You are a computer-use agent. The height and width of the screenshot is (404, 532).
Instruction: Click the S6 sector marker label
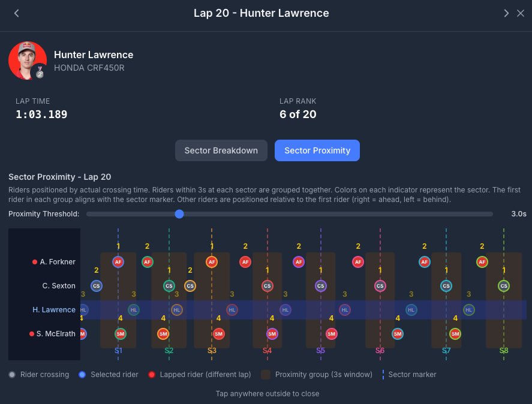[380, 351]
